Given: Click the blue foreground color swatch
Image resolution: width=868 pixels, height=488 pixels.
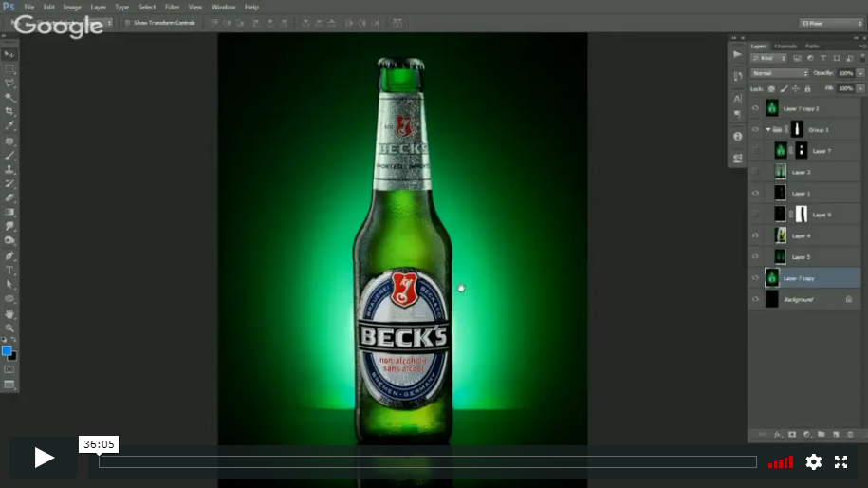Looking at the screenshot, I should (6, 350).
